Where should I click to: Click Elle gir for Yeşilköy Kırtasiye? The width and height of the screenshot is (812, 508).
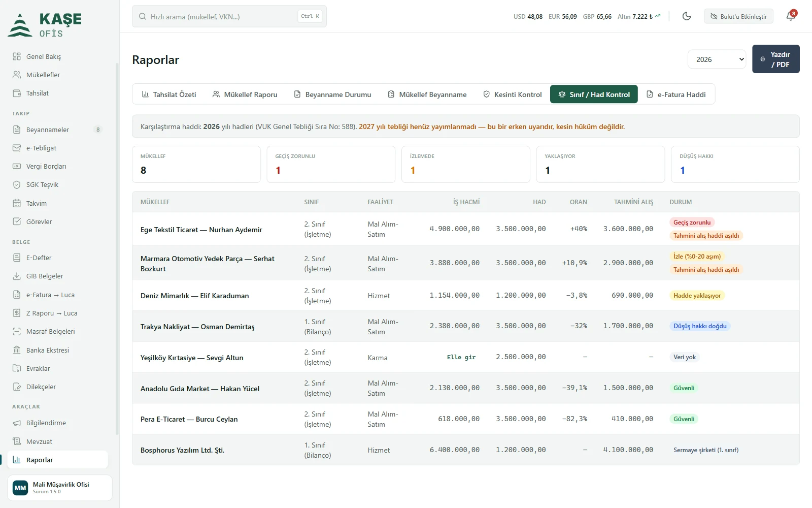(461, 357)
